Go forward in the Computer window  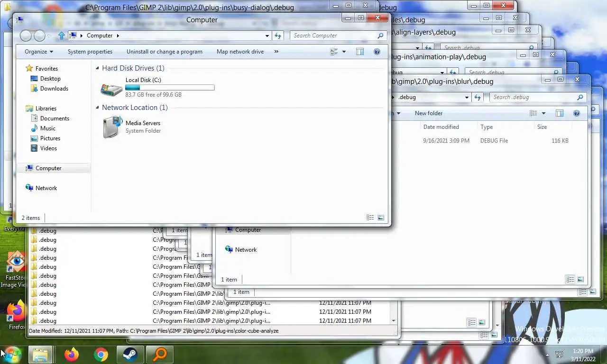40,36
